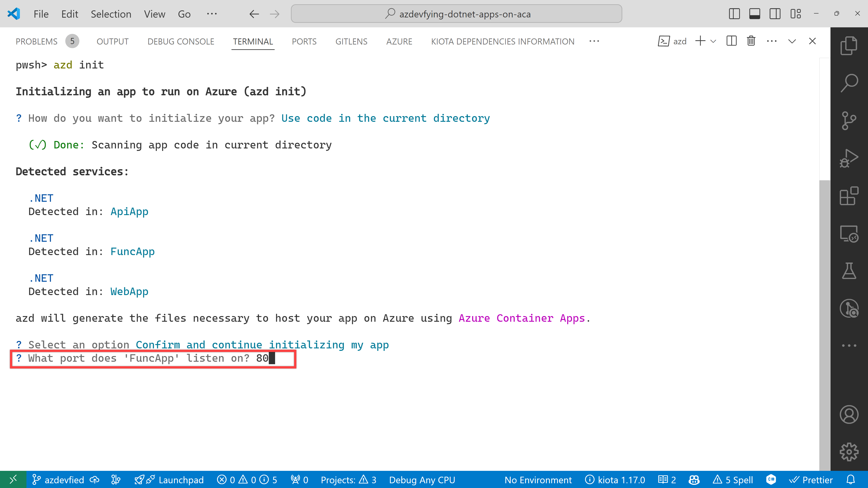Click Launchpad in the status bar

169,480
